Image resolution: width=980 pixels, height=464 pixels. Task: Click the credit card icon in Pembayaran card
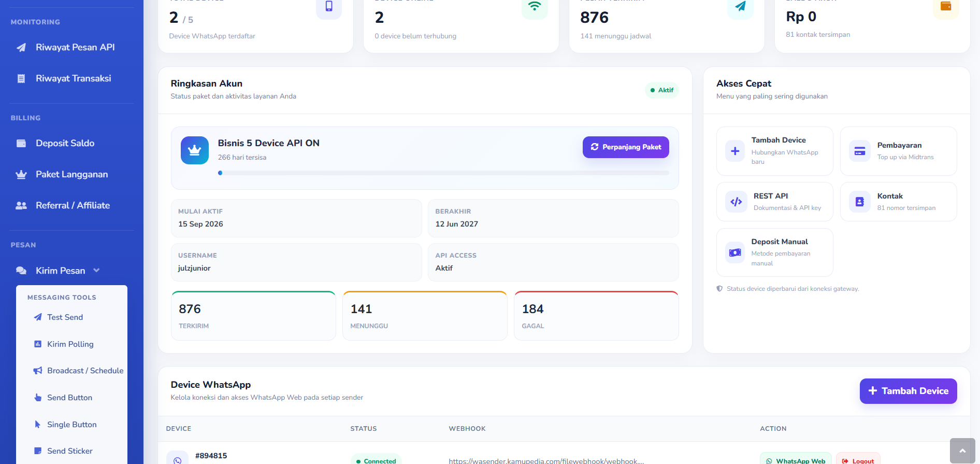(x=860, y=151)
